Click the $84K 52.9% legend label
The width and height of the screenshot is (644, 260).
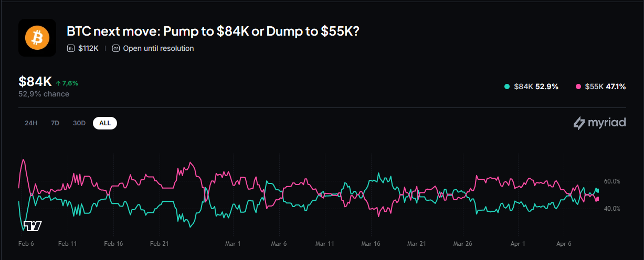pos(536,86)
